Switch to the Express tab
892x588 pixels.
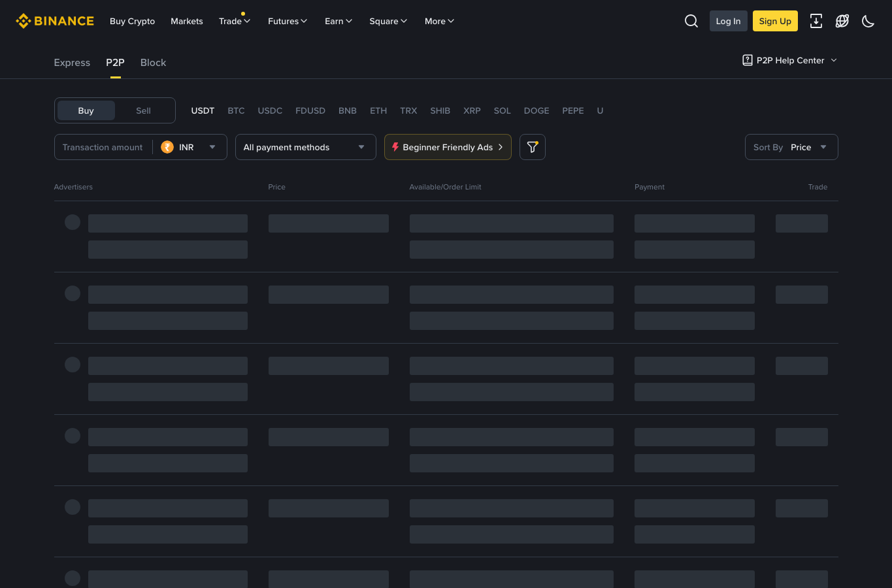point(72,63)
